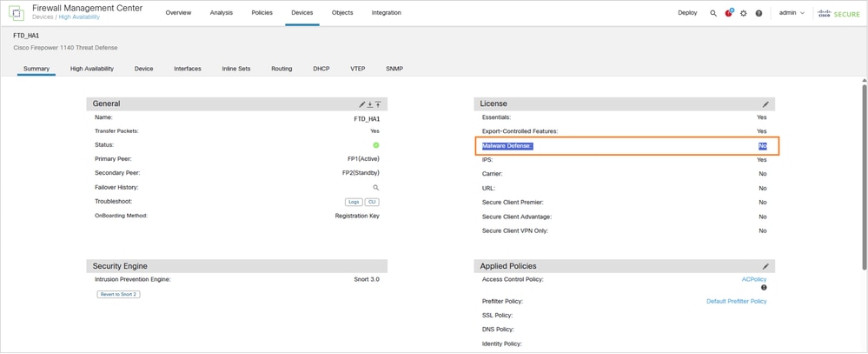Click the High Availability breadcrumb link
Screen dimensions: 868x354
[80, 17]
